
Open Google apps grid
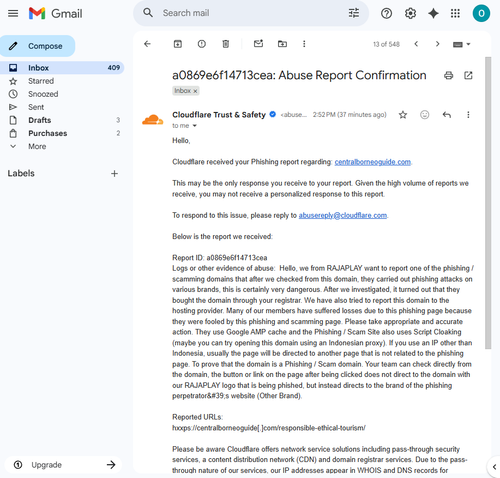[455, 13]
